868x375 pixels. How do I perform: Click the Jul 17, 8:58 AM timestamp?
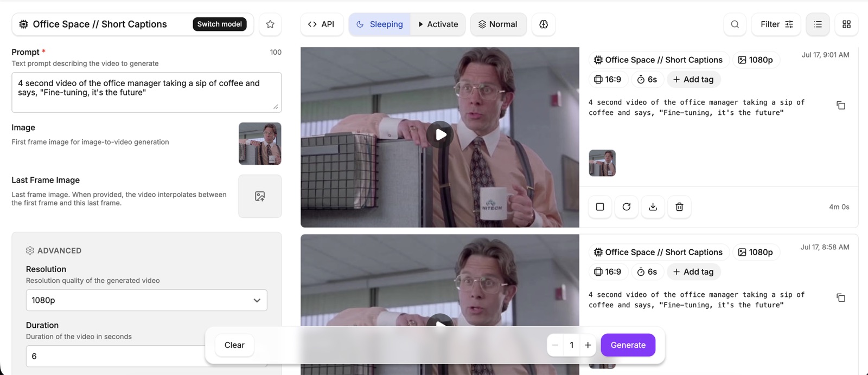click(825, 247)
